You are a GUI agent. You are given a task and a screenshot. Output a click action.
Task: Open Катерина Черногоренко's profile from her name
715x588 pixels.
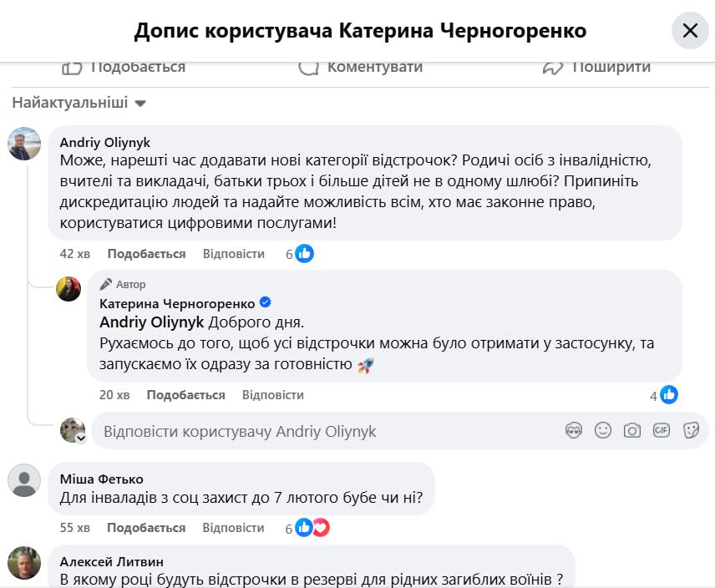click(x=177, y=303)
